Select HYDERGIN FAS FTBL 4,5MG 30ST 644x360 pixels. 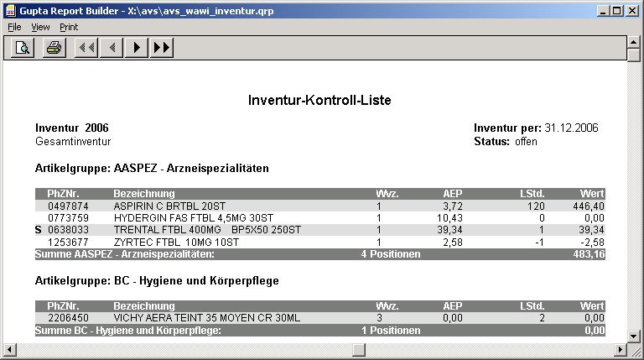(194, 218)
